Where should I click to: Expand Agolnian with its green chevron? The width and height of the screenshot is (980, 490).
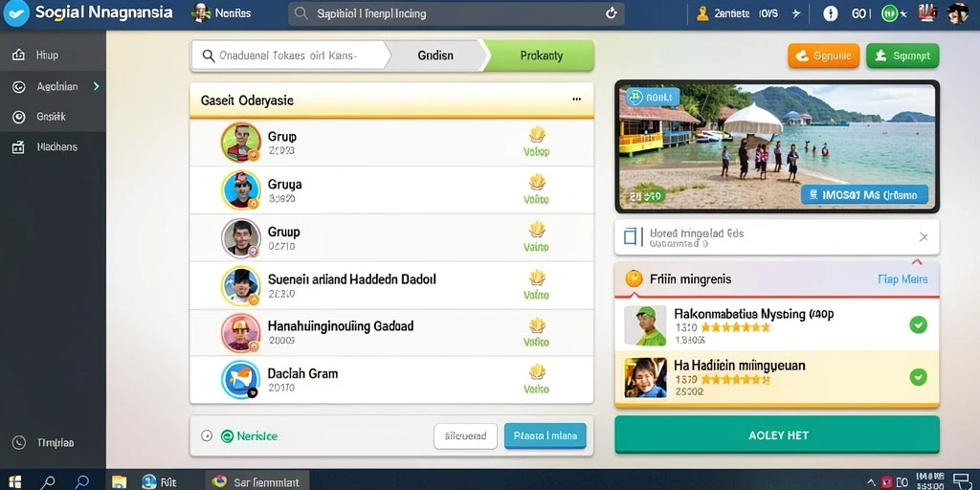[x=97, y=86]
